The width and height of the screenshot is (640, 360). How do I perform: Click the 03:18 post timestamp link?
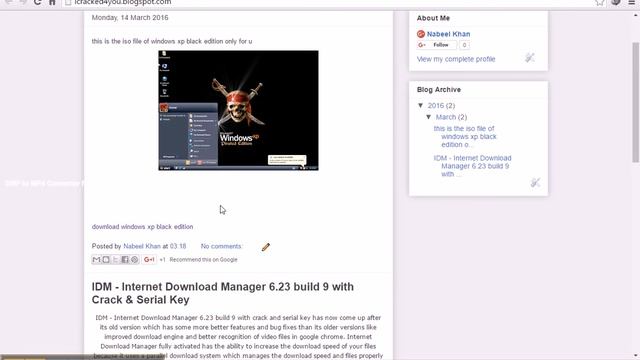pyautogui.click(x=178, y=246)
